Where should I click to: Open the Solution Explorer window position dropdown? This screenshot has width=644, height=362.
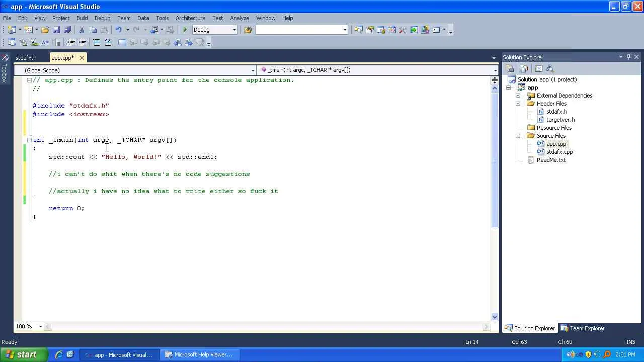click(x=620, y=57)
